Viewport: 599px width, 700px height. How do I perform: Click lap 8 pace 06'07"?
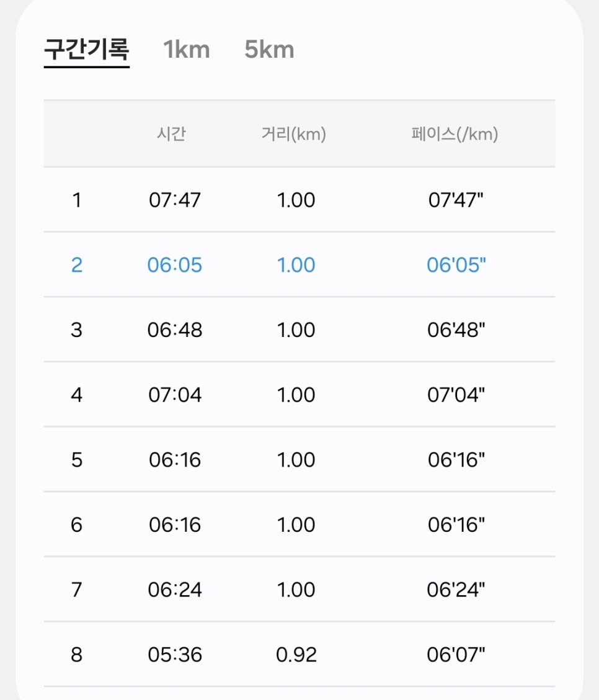coord(456,655)
